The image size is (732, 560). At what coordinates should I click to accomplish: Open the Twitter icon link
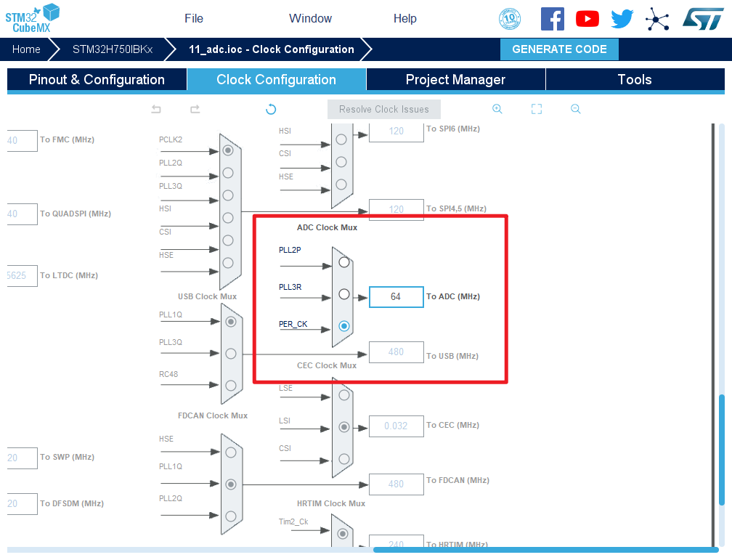622,19
